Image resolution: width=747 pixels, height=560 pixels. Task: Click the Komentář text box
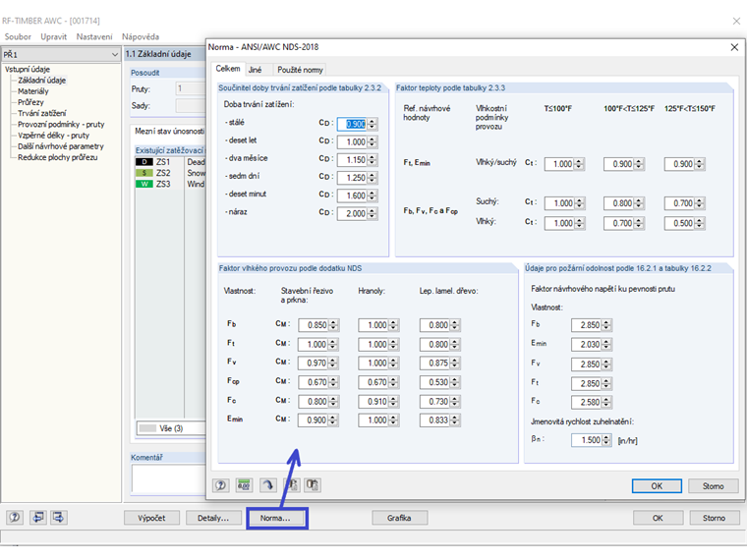point(169,478)
